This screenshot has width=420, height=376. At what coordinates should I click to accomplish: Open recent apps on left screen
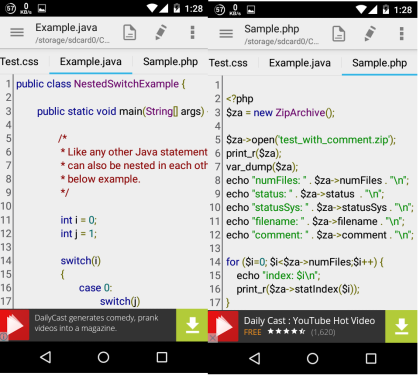tap(162, 357)
